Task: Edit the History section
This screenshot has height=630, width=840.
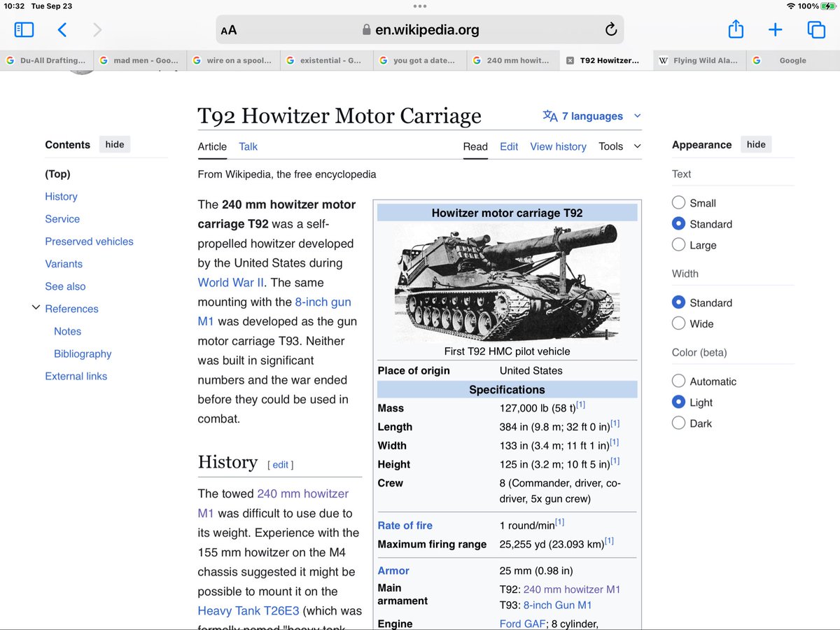Action: pos(280,465)
